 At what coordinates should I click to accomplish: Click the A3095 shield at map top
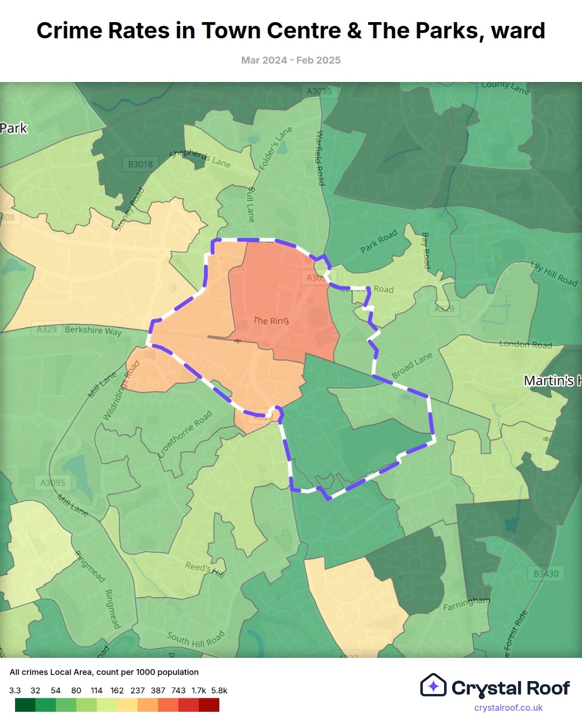pyautogui.click(x=319, y=91)
